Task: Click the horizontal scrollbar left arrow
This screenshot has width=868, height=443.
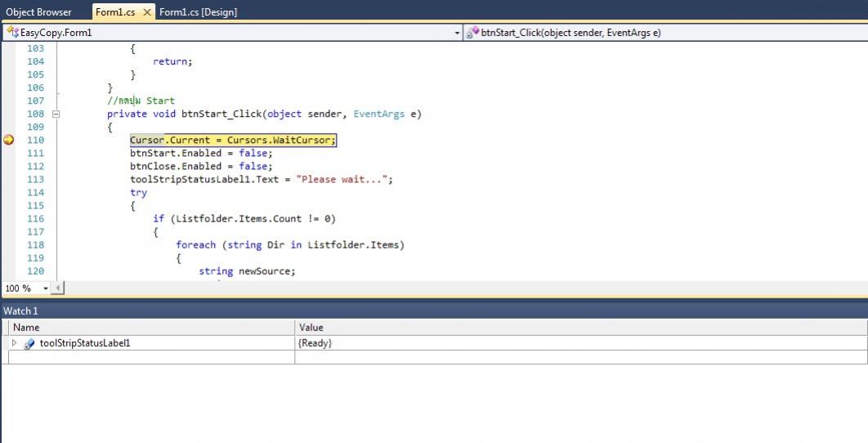Action: (57, 289)
